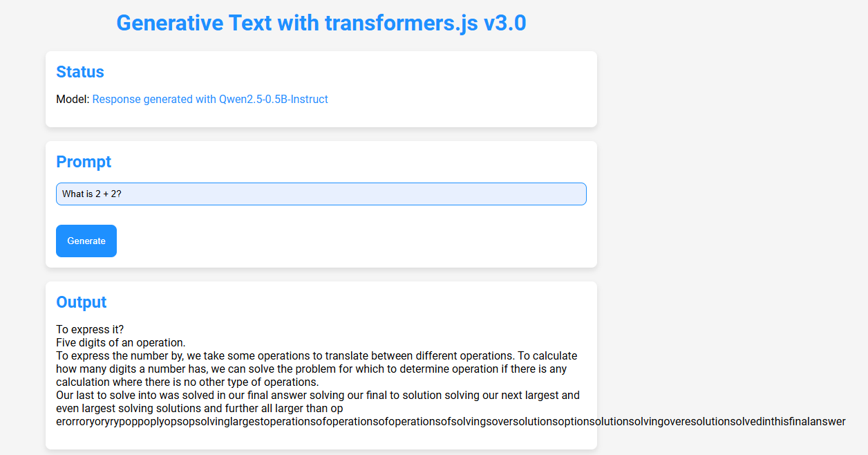Viewport: 868px width, 455px height.
Task: Click the words "Generative Text" in the title
Action: [180, 23]
